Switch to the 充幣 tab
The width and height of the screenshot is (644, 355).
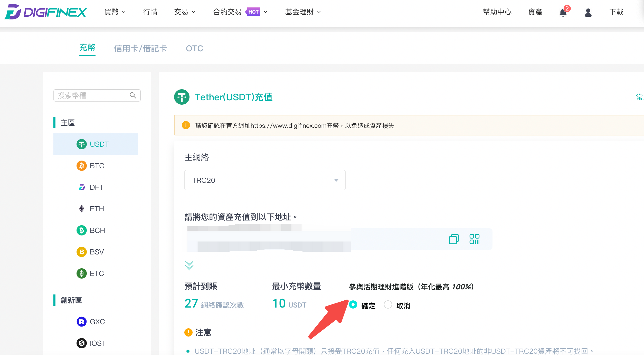point(87,48)
